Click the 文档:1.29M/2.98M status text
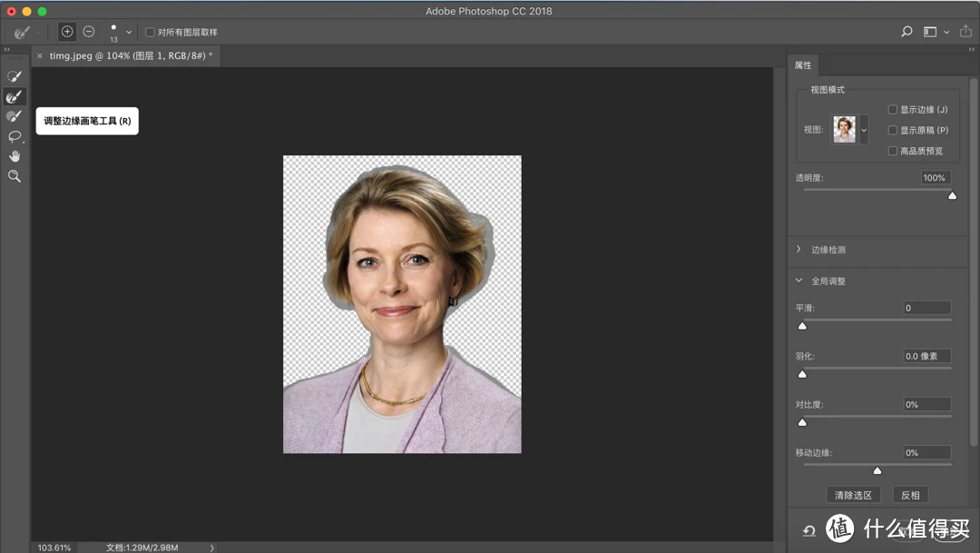 tap(142, 548)
